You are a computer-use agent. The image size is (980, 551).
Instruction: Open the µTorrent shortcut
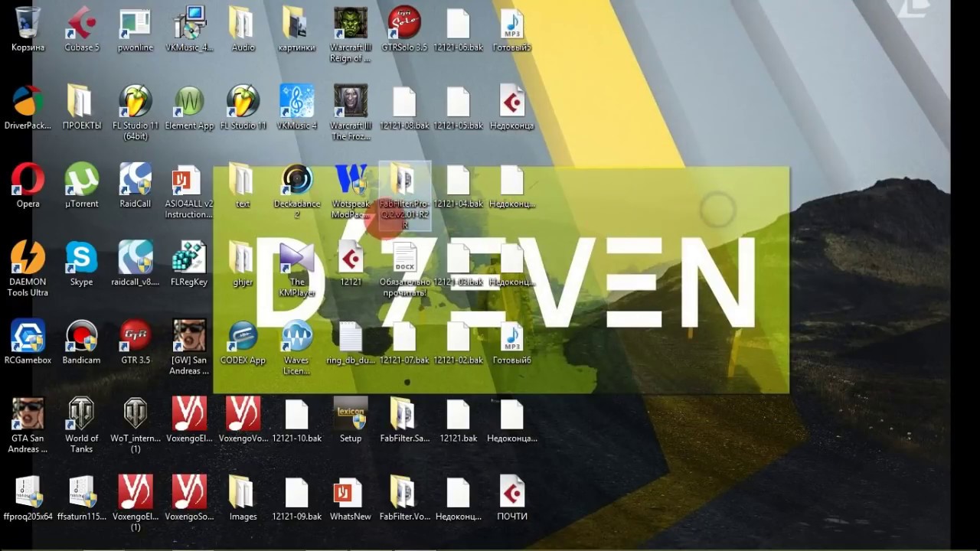point(81,185)
